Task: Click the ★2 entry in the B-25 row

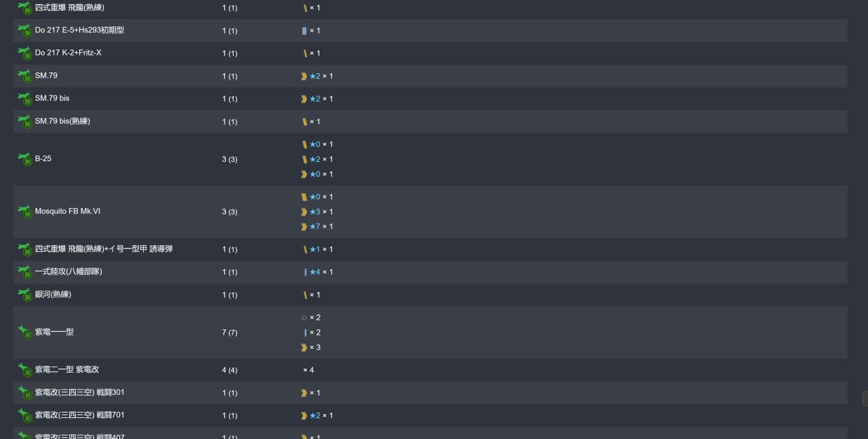Action: [315, 159]
